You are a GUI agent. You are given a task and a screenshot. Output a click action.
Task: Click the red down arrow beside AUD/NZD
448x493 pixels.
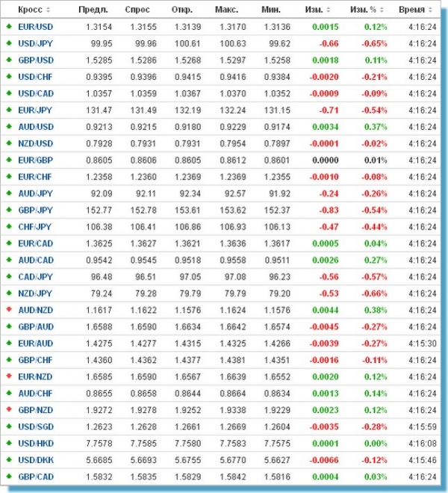point(9,310)
